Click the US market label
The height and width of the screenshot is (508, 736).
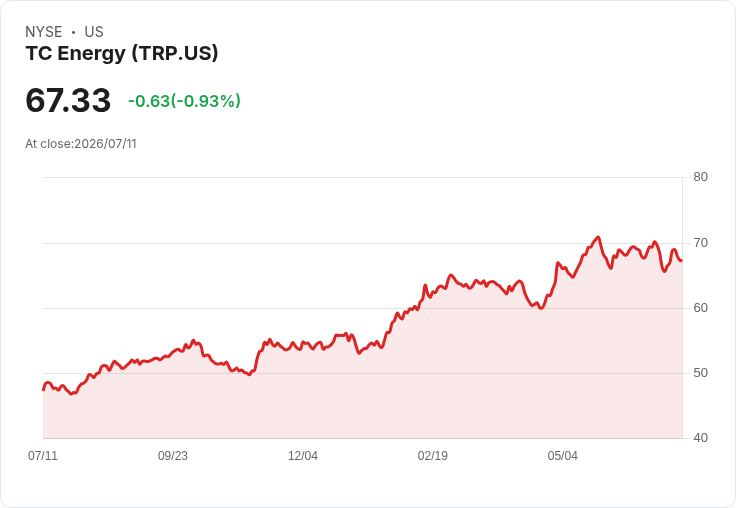tap(94, 32)
